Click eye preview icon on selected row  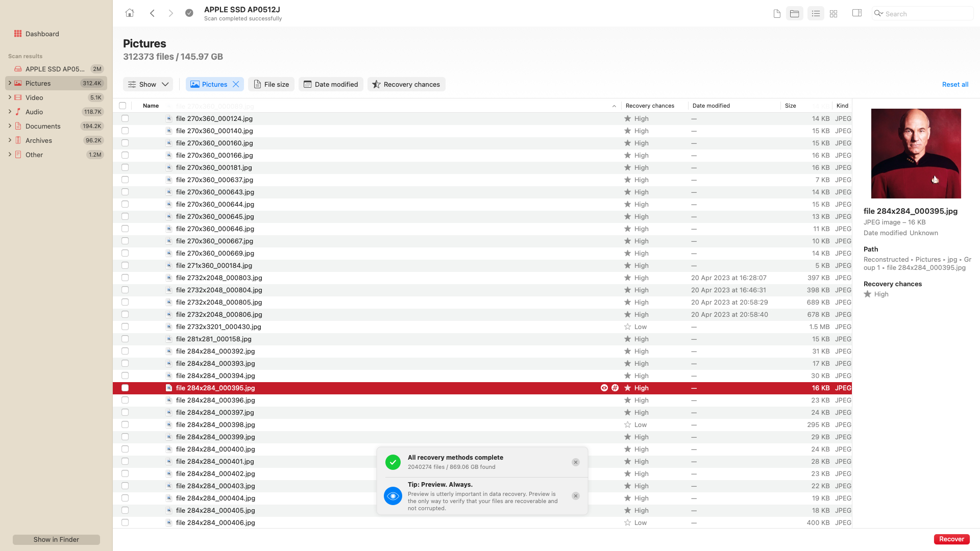pyautogui.click(x=604, y=388)
